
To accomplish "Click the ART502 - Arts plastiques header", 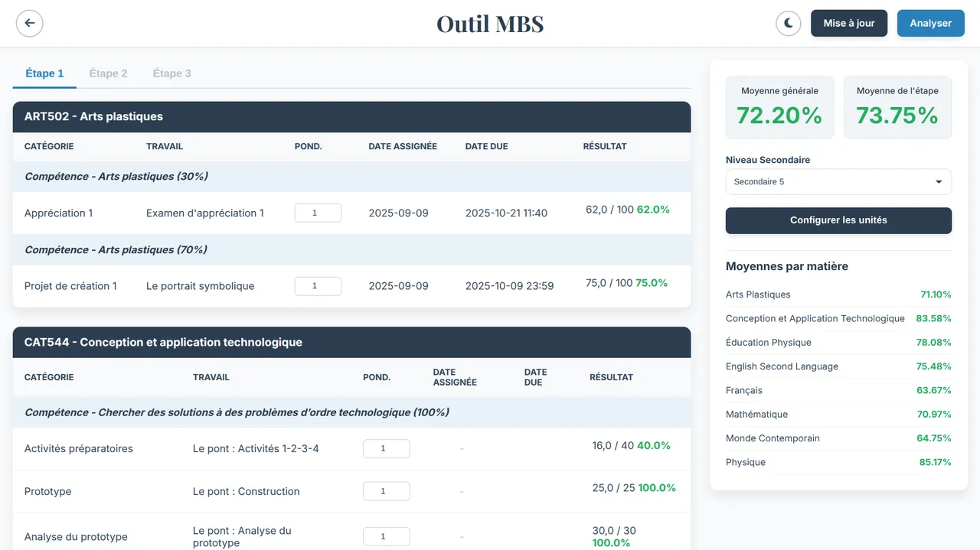I will 351,117.
